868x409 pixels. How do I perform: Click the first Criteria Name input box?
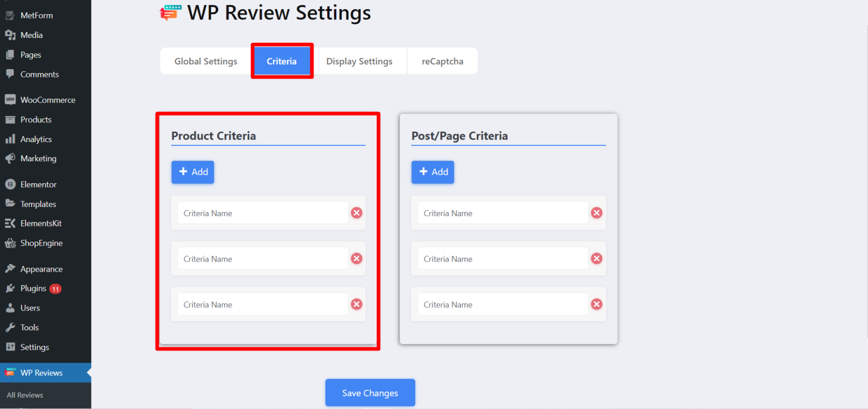263,212
